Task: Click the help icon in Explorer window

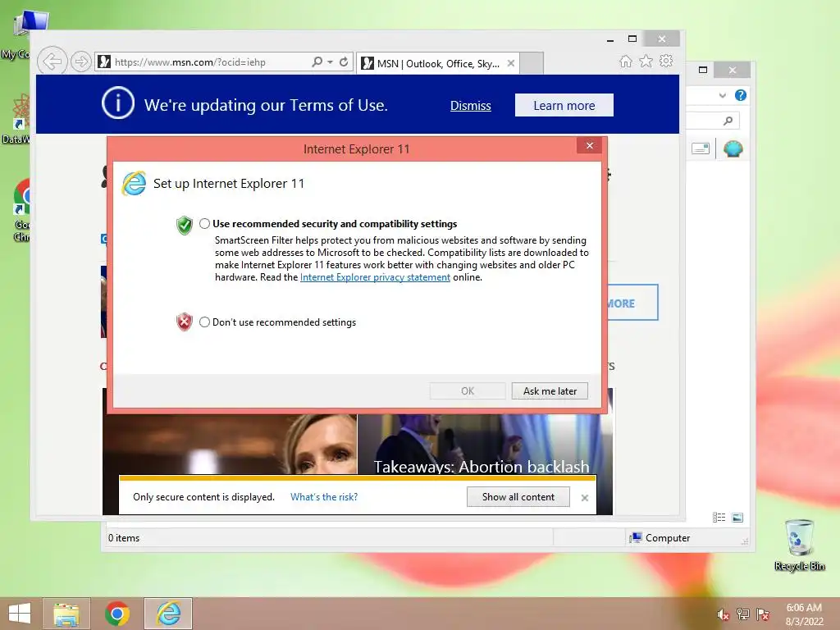Action: (x=741, y=95)
